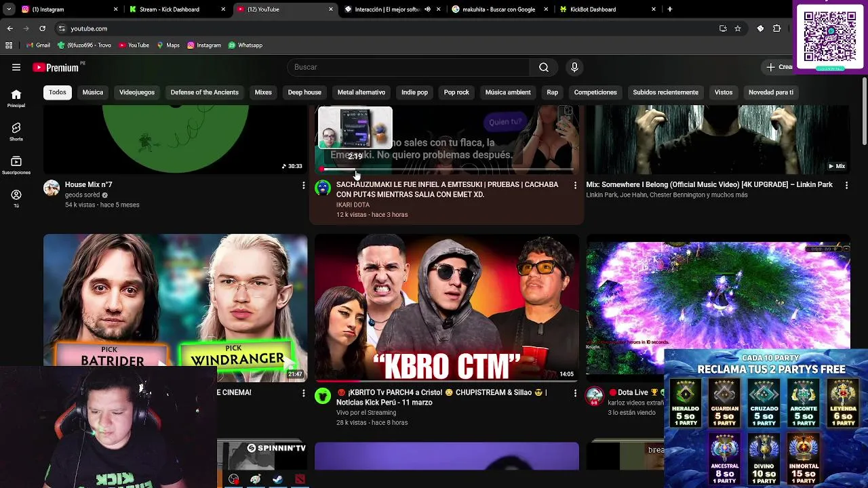Click the magnifier search button
The height and width of the screenshot is (488, 868).
pyautogui.click(x=544, y=67)
